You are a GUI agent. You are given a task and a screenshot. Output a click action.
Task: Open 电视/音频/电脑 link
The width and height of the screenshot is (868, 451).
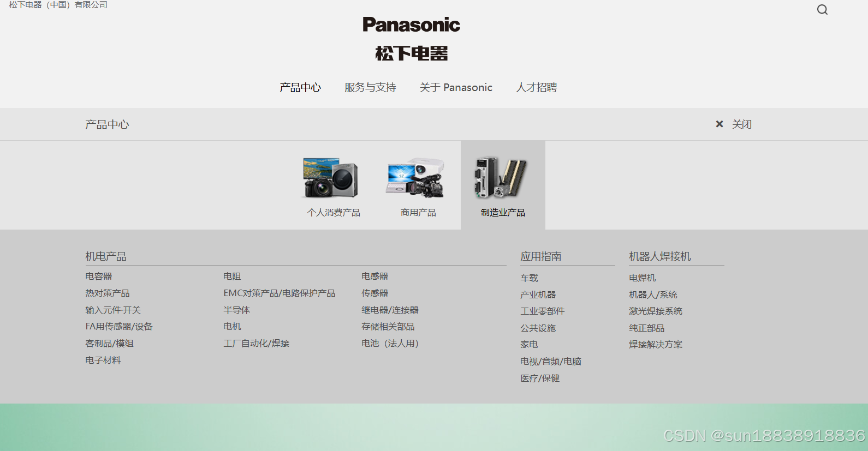(551, 362)
